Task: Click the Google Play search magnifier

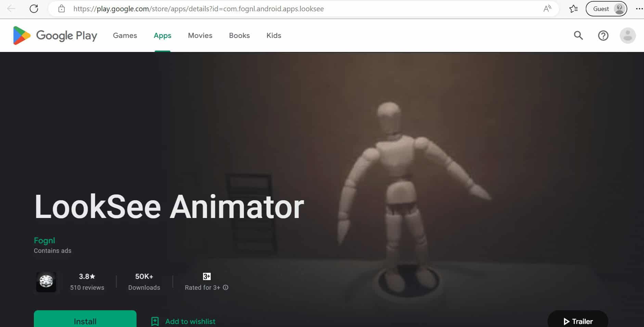Action: (578, 35)
